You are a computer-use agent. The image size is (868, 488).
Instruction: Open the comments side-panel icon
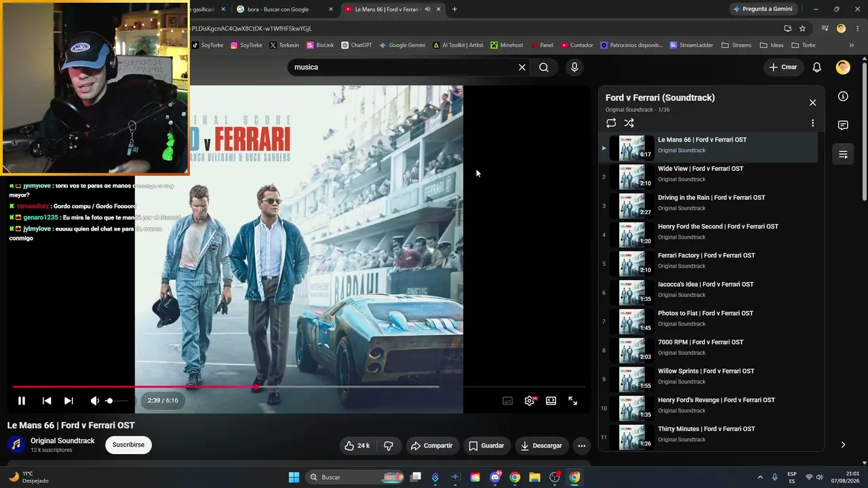(843, 125)
